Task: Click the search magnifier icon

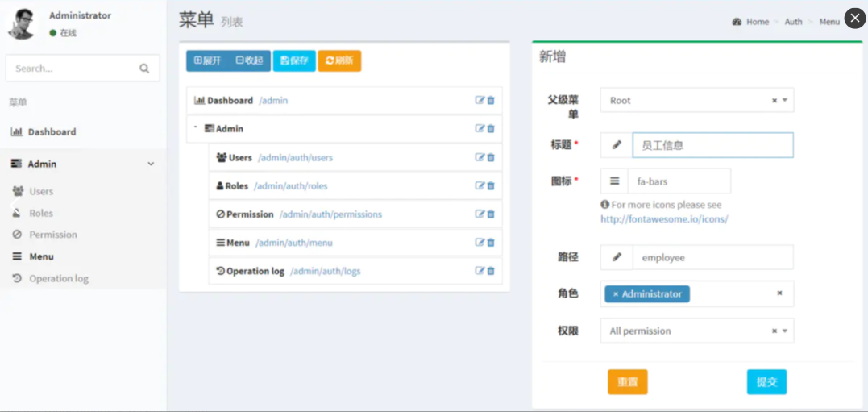Action: coord(144,69)
